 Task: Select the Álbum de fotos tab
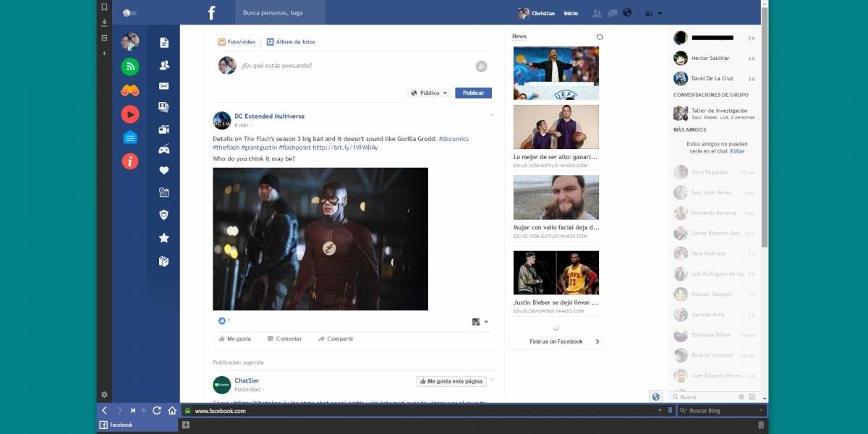[x=291, y=42]
